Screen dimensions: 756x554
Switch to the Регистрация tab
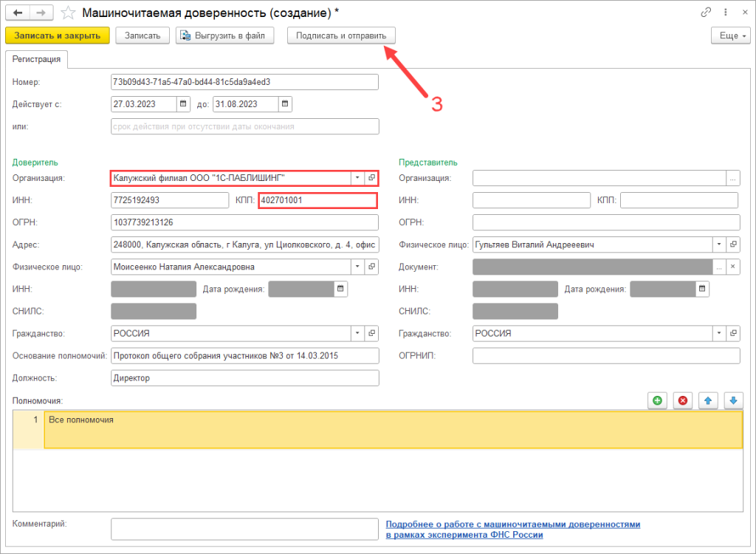click(x=37, y=59)
